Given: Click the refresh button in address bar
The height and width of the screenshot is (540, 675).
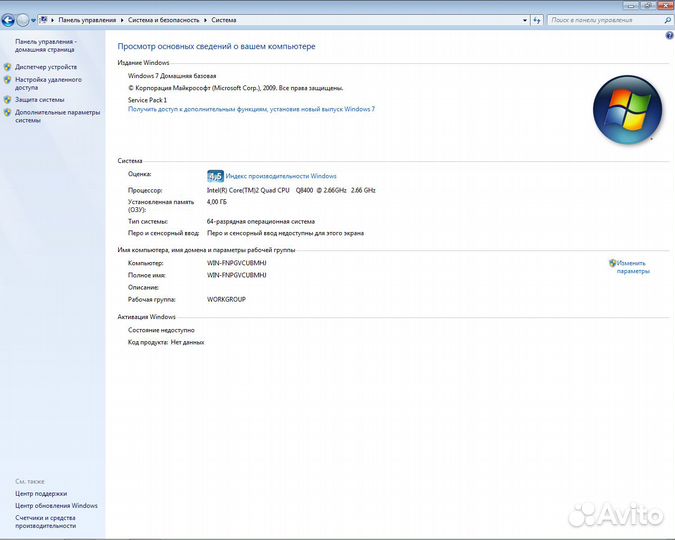Looking at the screenshot, I should [x=537, y=20].
